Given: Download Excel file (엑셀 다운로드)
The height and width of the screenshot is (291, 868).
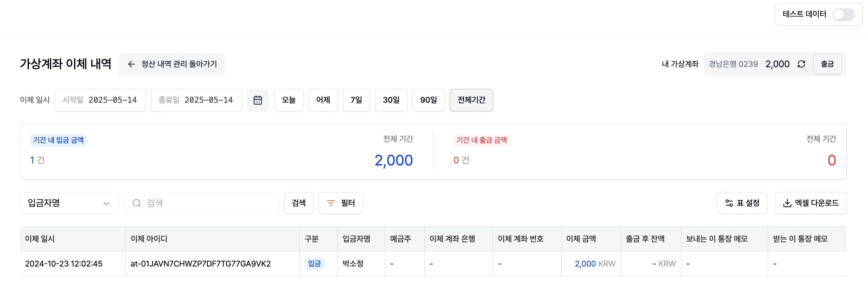Looking at the screenshot, I should point(810,203).
